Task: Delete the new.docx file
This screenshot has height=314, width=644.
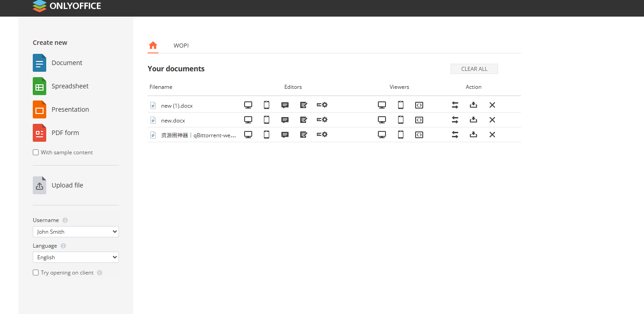Action: pyautogui.click(x=492, y=120)
